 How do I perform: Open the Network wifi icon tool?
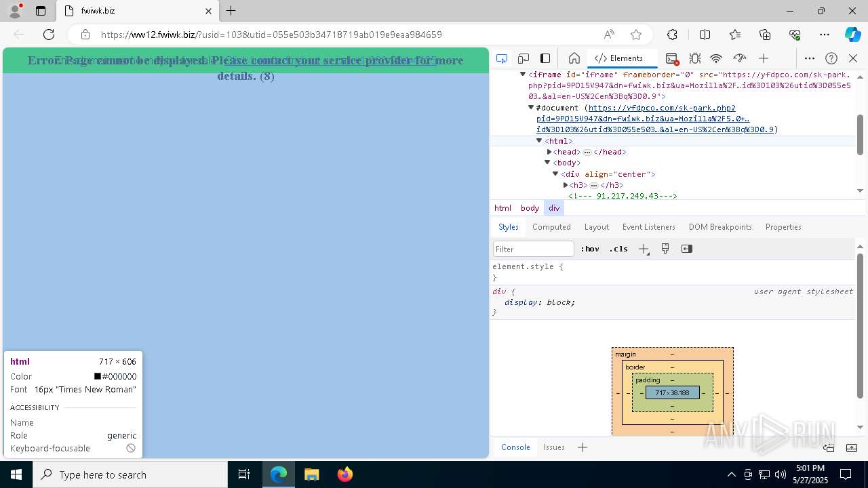point(716,58)
